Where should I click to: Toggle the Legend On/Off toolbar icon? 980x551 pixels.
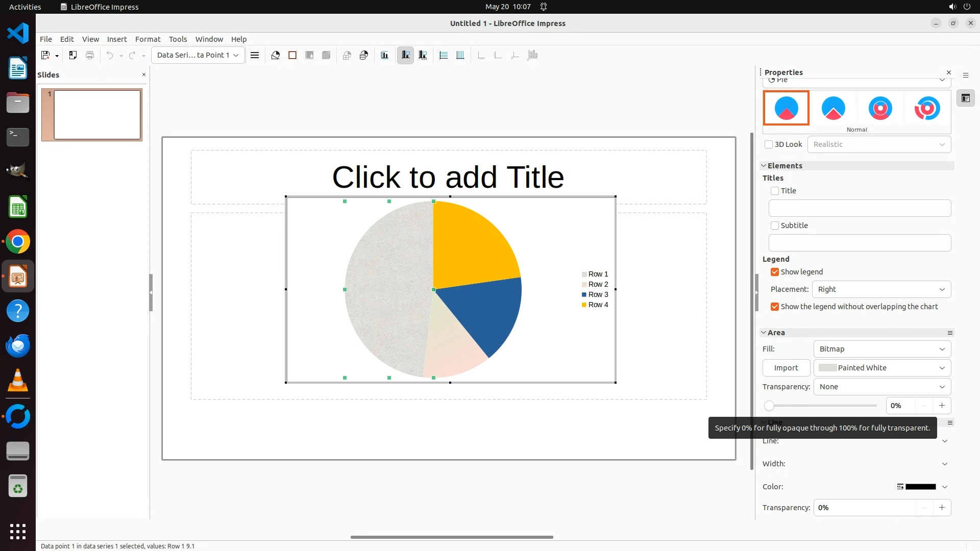click(406, 55)
